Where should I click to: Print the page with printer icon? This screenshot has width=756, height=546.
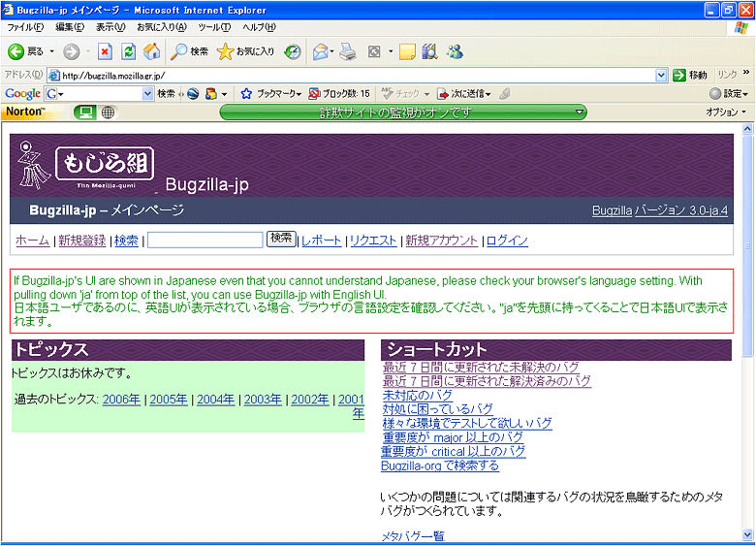[x=348, y=51]
